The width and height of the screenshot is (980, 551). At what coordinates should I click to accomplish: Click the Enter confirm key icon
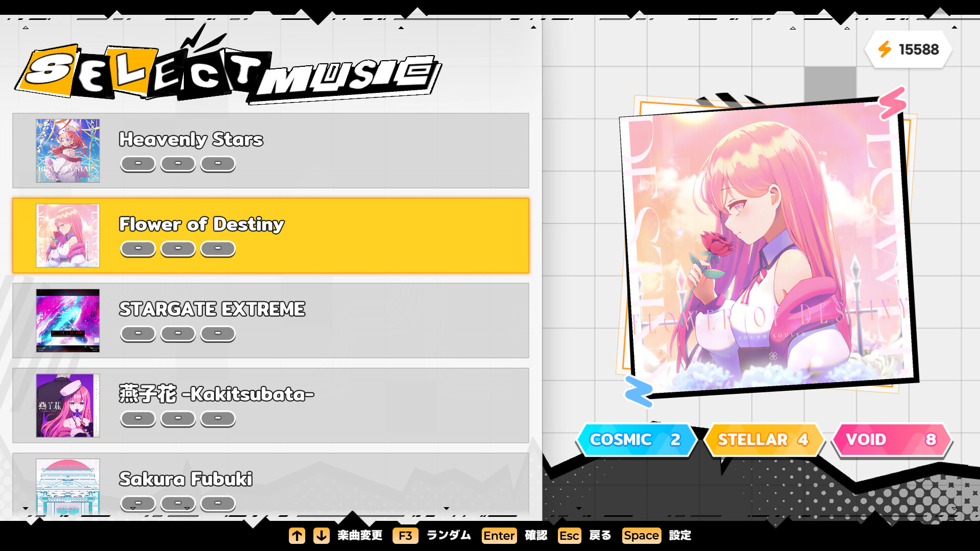(x=499, y=535)
